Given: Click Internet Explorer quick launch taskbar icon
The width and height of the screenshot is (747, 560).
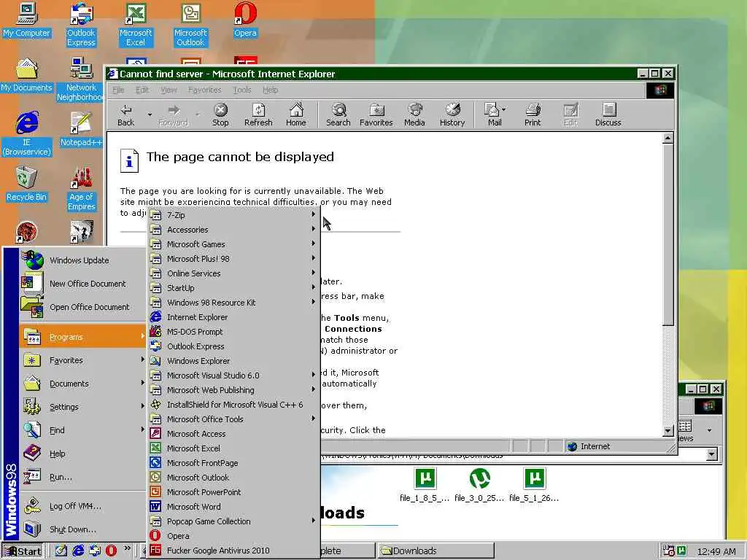Looking at the screenshot, I should [x=78, y=551].
